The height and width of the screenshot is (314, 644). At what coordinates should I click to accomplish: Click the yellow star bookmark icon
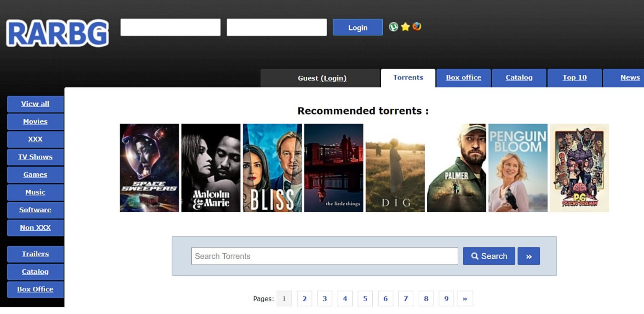405,27
